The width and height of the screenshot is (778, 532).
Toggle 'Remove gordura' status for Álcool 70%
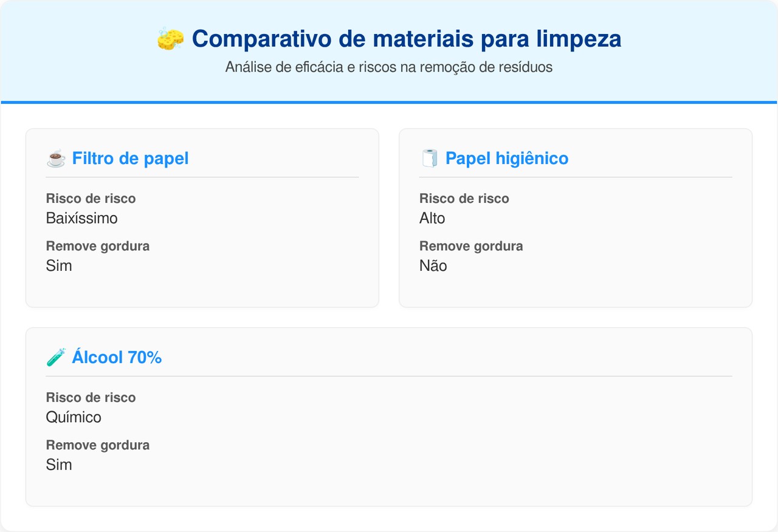pyautogui.click(x=58, y=464)
